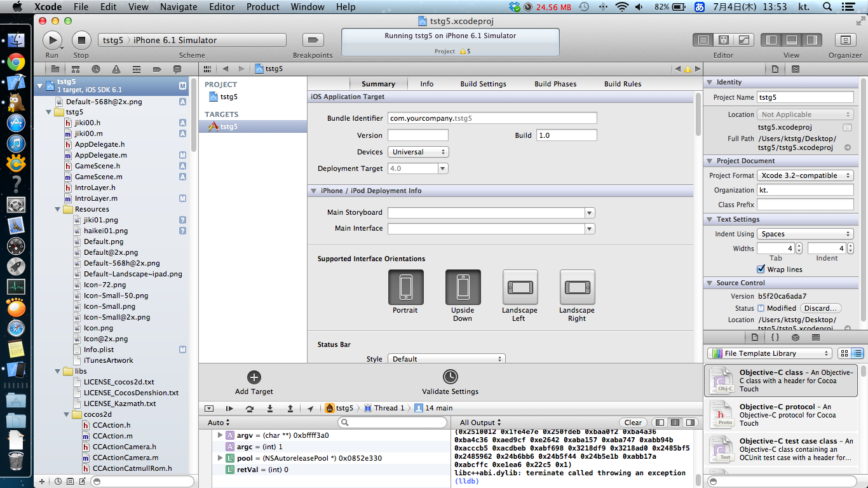The height and width of the screenshot is (488, 868).
Task: Switch library to icon grid view
Action: [x=844, y=353]
